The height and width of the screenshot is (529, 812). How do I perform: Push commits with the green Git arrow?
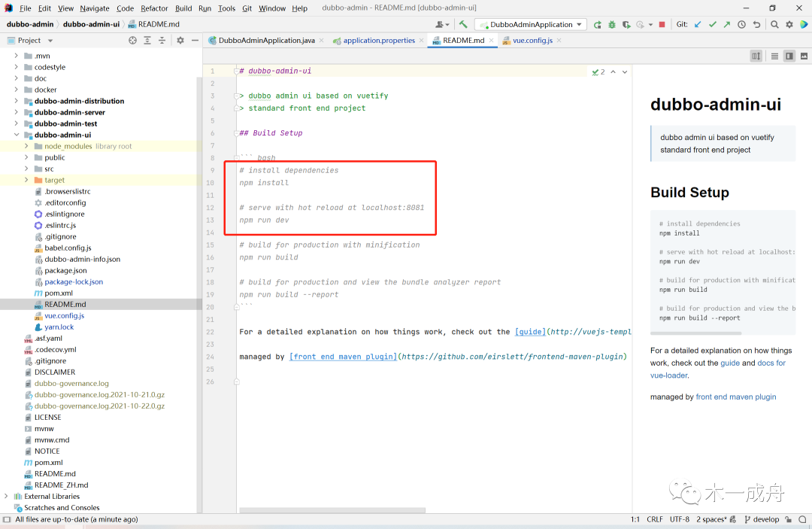(x=727, y=24)
